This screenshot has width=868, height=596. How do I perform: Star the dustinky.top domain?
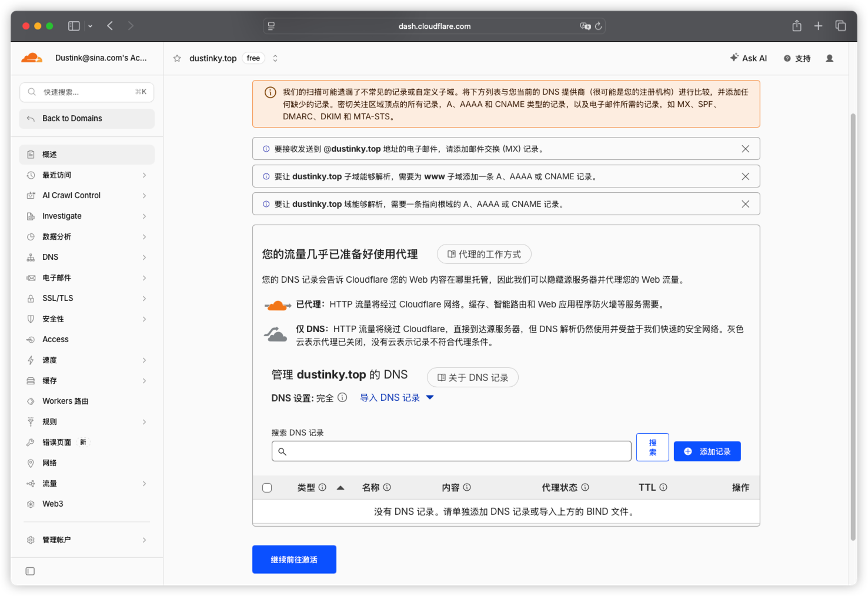(x=177, y=58)
